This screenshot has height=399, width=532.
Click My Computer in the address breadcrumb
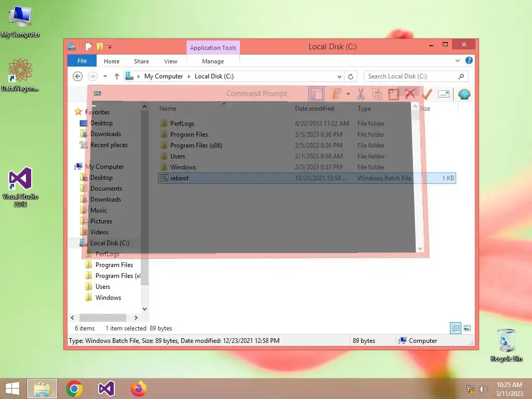pyautogui.click(x=164, y=76)
